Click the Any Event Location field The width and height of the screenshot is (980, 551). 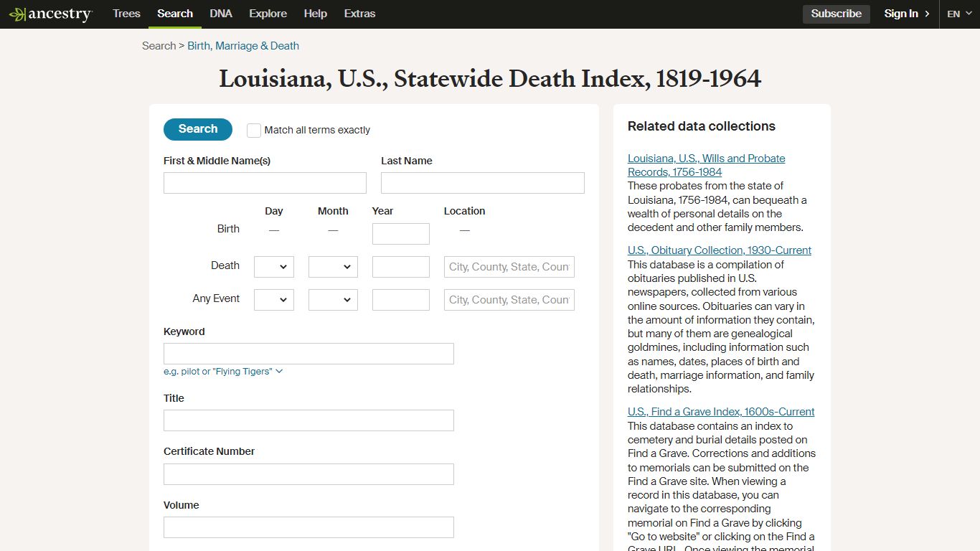[509, 300]
